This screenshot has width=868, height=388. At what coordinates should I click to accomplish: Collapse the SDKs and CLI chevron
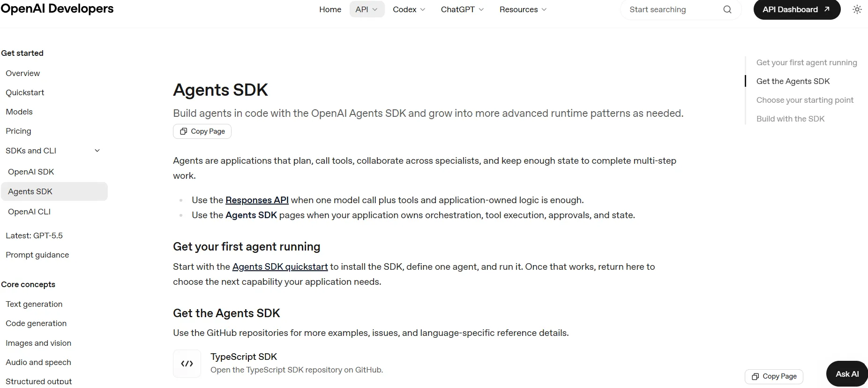[97, 151]
